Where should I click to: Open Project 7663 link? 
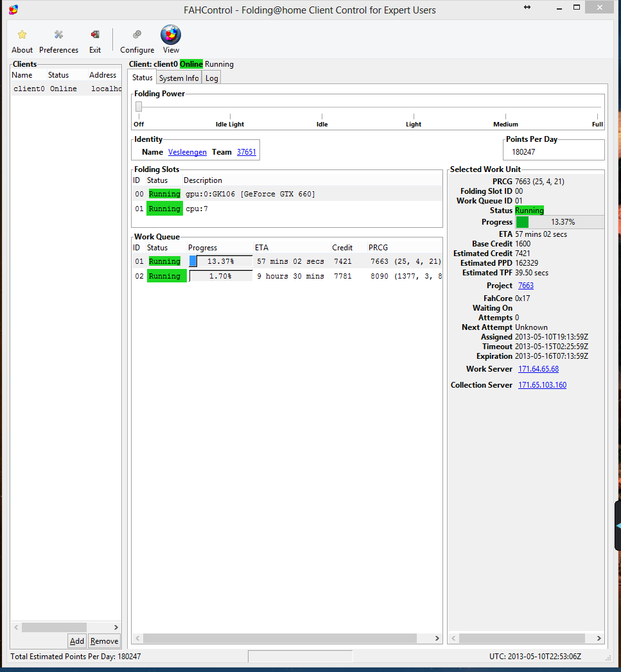526,286
